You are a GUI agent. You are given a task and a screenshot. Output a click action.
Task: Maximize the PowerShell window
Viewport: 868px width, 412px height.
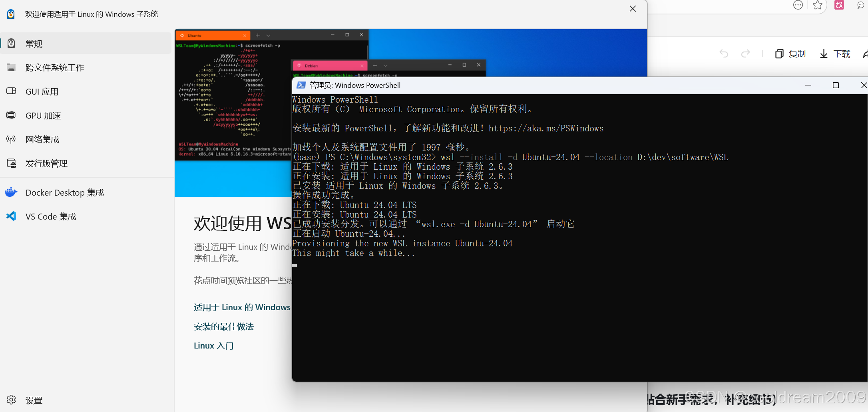pyautogui.click(x=836, y=85)
